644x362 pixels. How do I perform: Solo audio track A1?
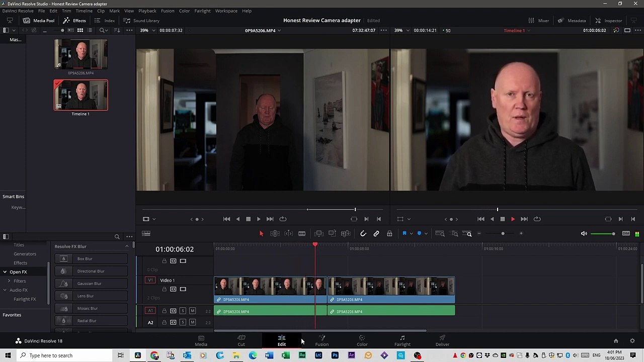tap(183, 311)
